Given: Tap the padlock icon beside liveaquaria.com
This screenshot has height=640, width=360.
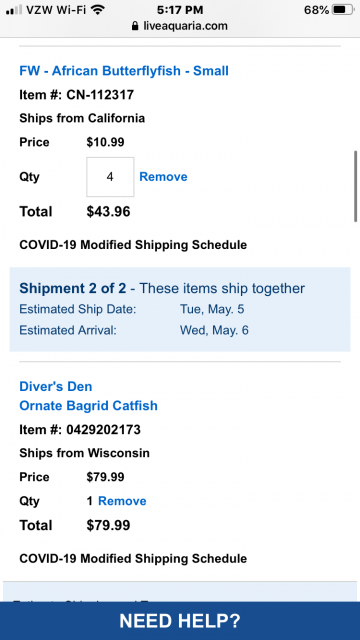Looking at the screenshot, I should pyautogui.click(x=136, y=26).
